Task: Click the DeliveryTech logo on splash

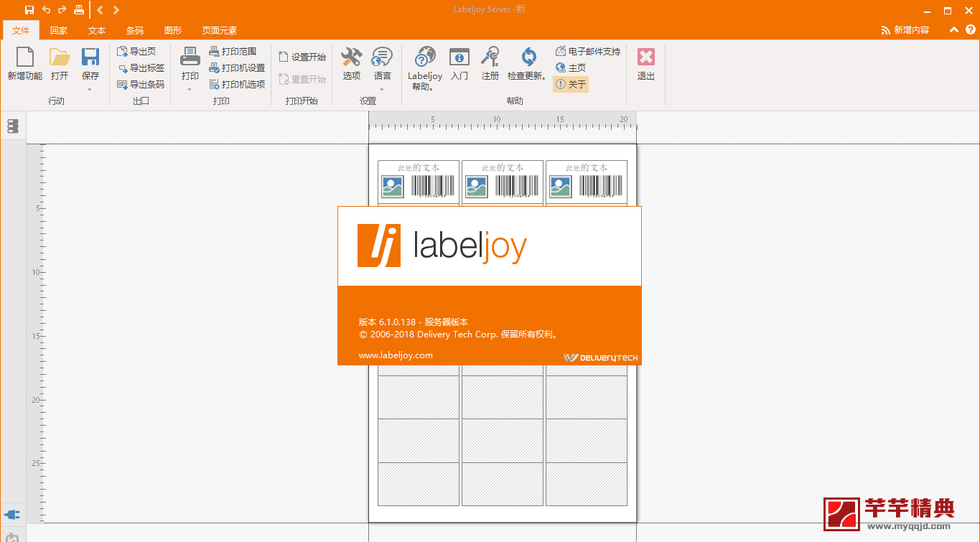Action: coord(600,358)
